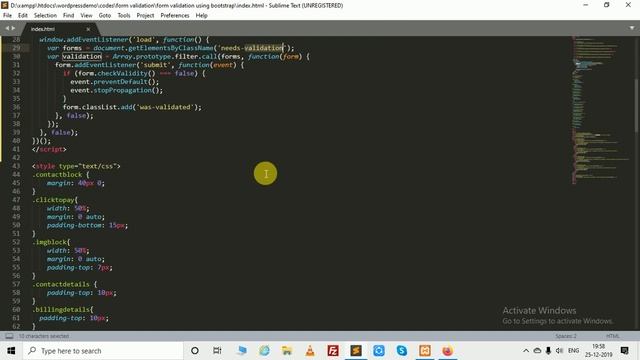Click the style type="text/css" tag
Screen dimensions: 640x360
[76, 166]
